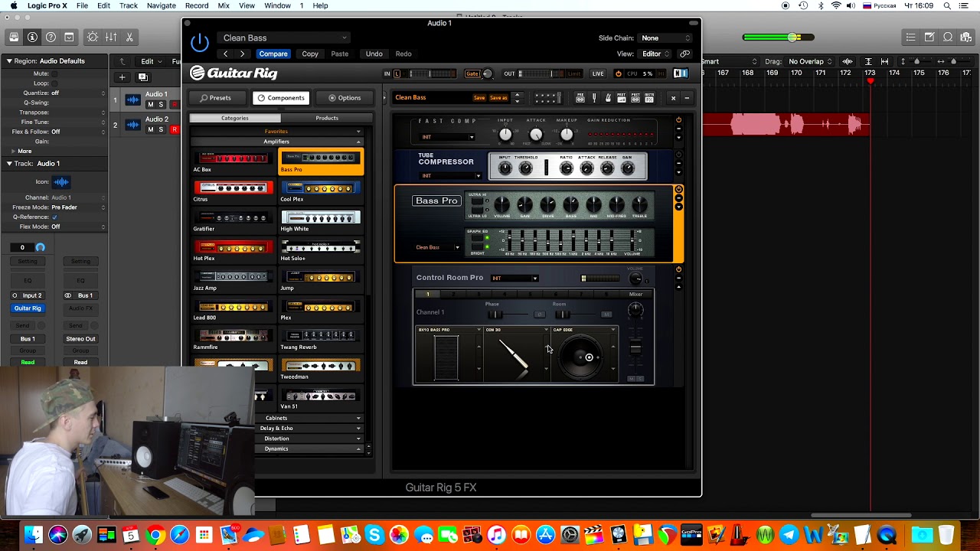Open the Logic mixer toolbar button
Screen dimensions: 980x551
(111, 37)
